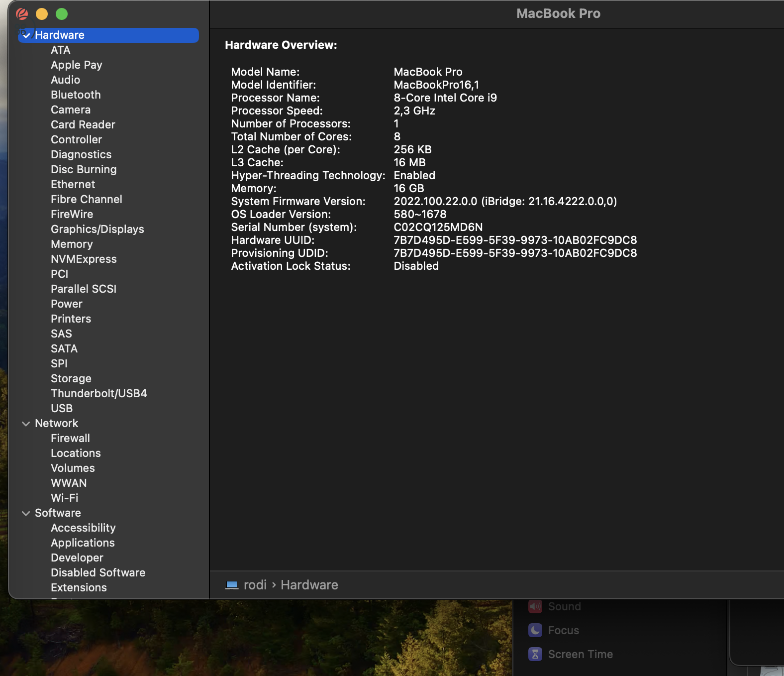This screenshot has height=676, width=784.
Task: Open the Bluetooth hardware entry
Action: pos(76,95)
